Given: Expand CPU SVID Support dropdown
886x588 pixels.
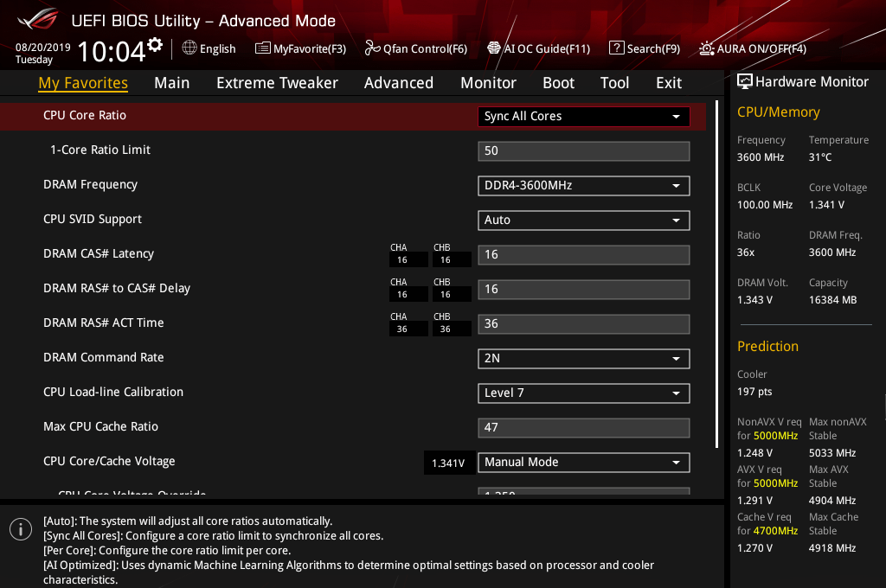Looking at the screenshot, I should (x=584, y=220).
